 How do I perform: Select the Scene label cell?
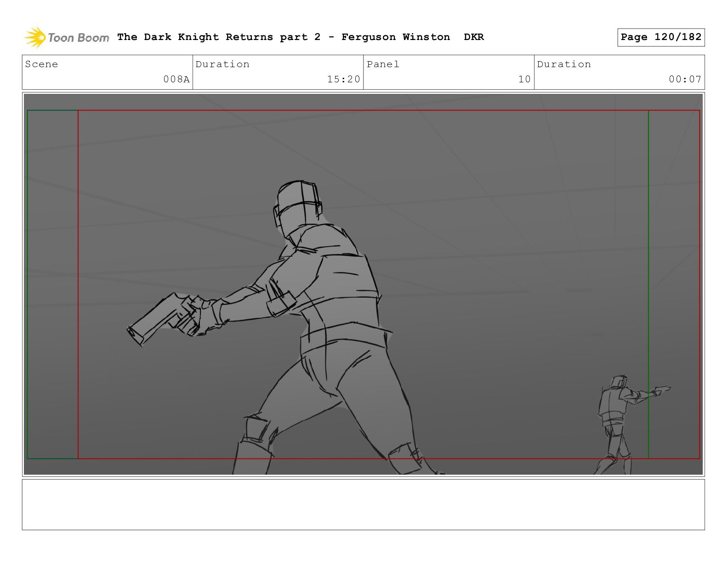point(108,72)
